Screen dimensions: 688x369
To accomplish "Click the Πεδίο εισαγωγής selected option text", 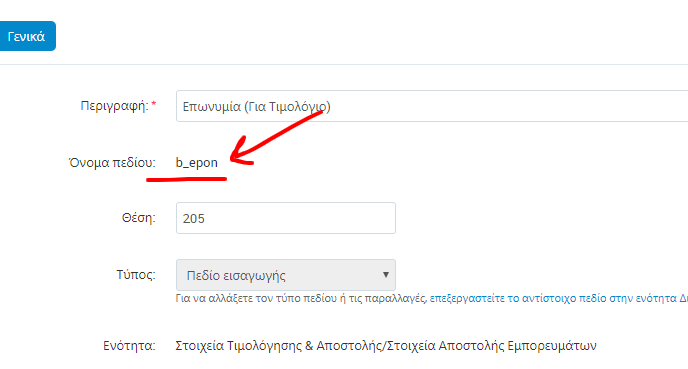I will point(236,276).
